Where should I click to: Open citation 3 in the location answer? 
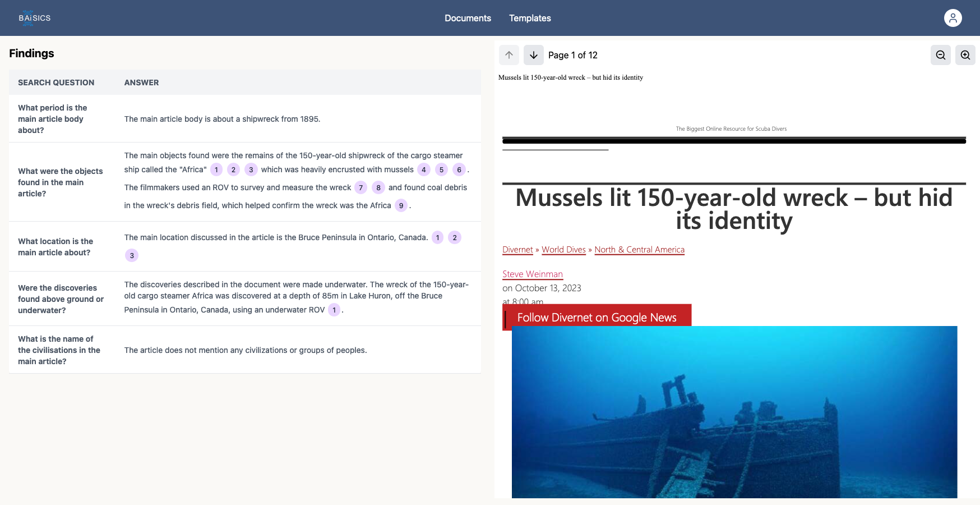[132, 255]
